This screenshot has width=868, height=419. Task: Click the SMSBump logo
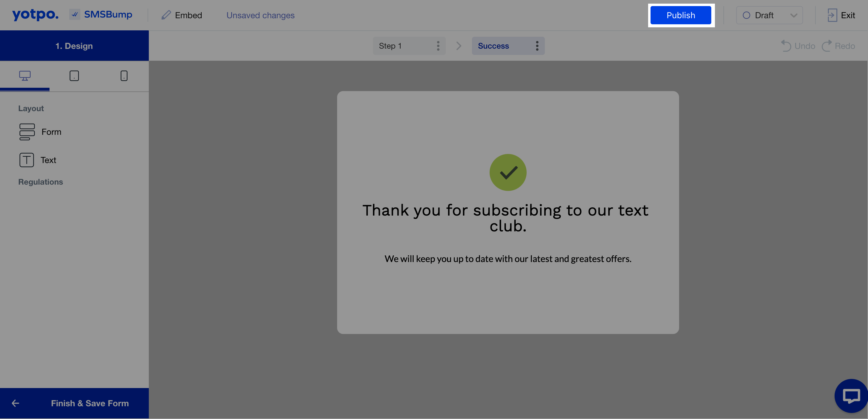coord(101,15)
